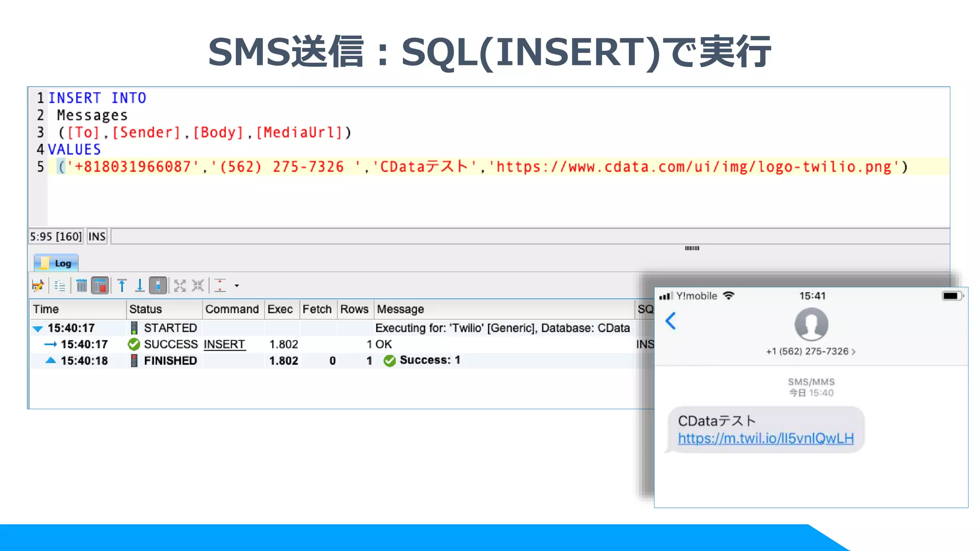Click the pane splitter grip handle

[692, 248]
